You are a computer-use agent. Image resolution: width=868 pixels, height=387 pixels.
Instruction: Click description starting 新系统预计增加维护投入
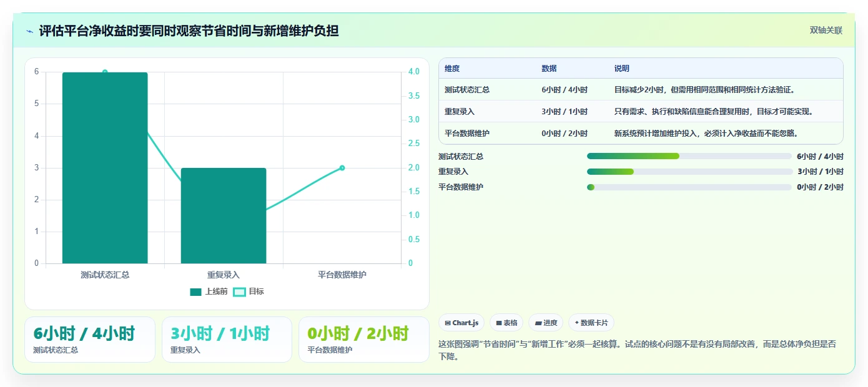click(706, 134)
